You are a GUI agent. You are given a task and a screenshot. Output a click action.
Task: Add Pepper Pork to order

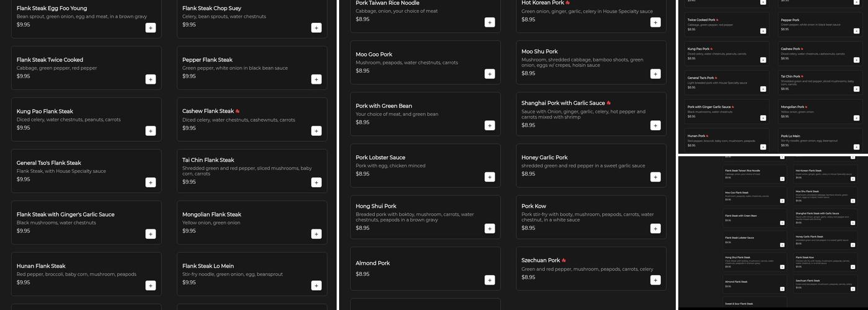point(857,31)
